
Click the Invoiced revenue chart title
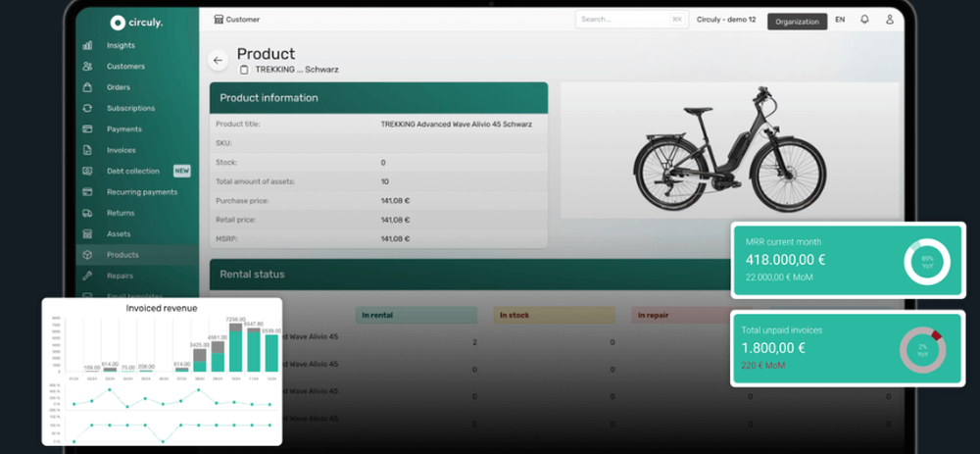(x=162, y=308)
